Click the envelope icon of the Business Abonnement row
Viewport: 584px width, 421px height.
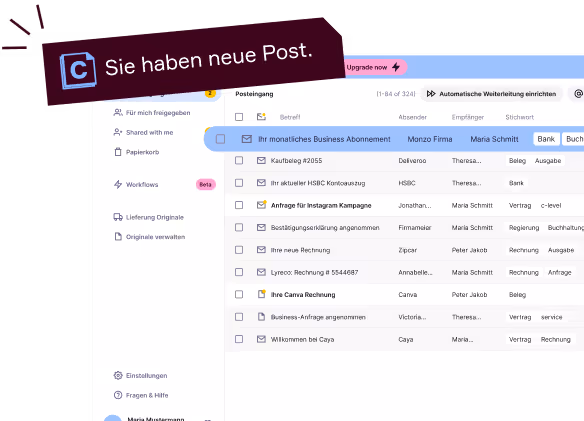tap(247, 139)
